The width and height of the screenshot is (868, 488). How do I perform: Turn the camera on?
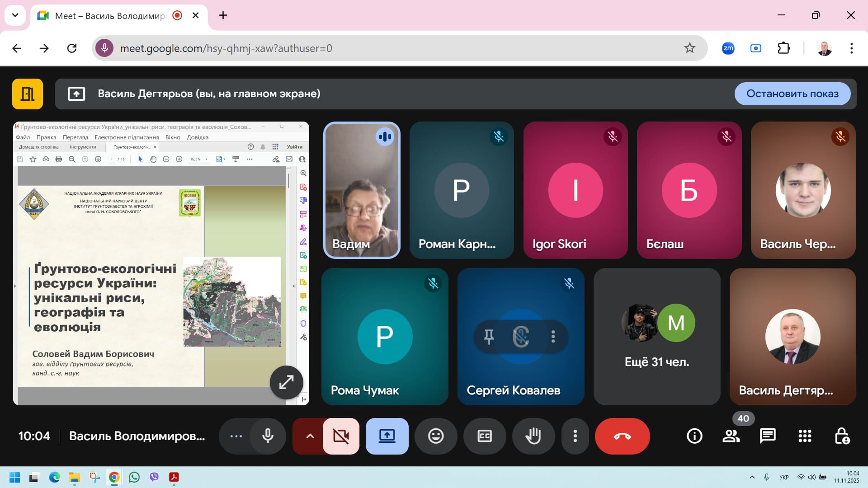341,436
